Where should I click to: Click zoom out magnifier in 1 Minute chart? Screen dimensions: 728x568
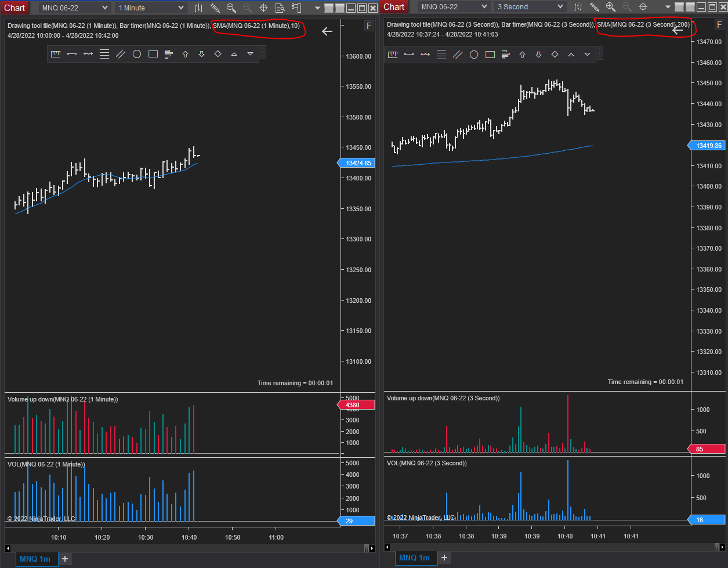[247, 8]
